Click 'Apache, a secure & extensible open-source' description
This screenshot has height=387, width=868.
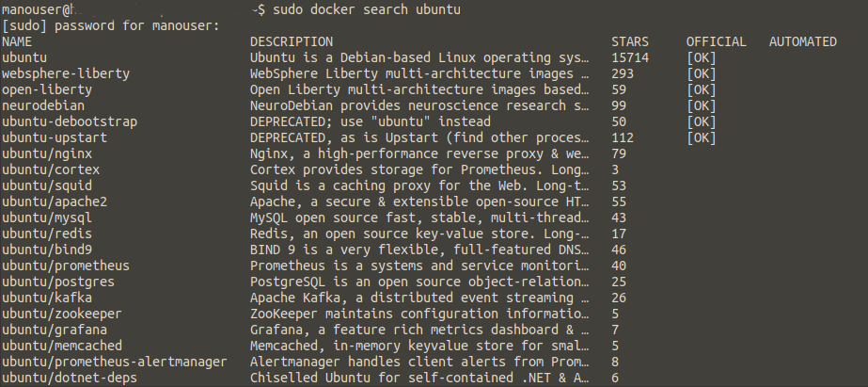(x=419, y=202)
